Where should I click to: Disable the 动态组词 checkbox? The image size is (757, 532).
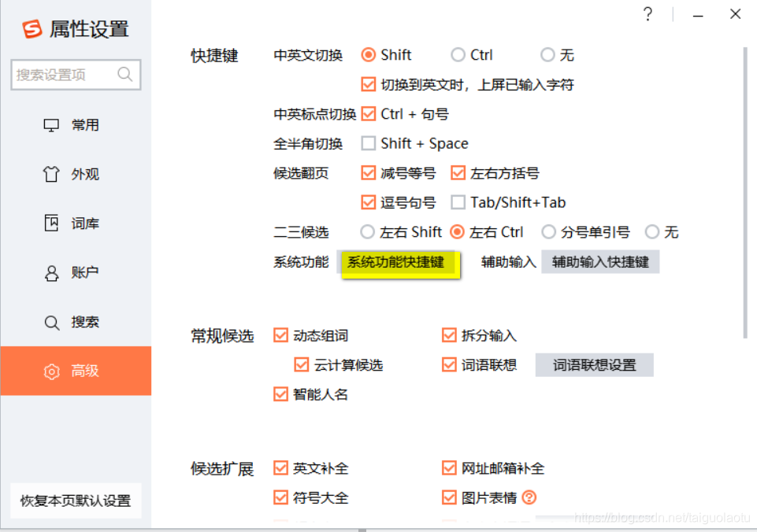point(280,334)
